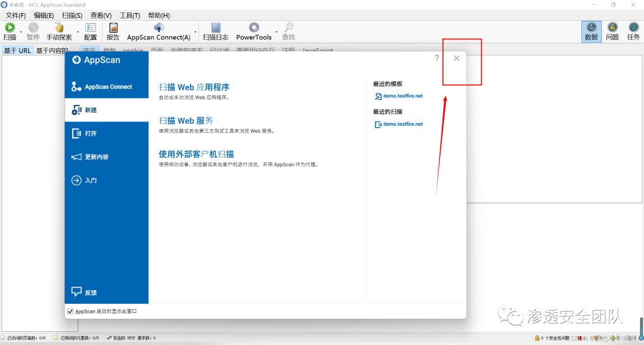644x345 pixels.
Task: Open the 扫描(S) menu
Action: [72, 15]
